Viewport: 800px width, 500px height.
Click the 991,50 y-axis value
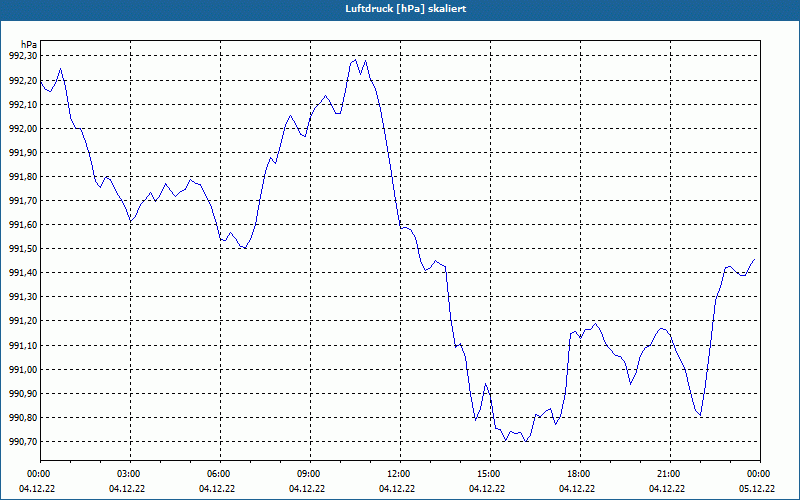[x=23, y=248]
